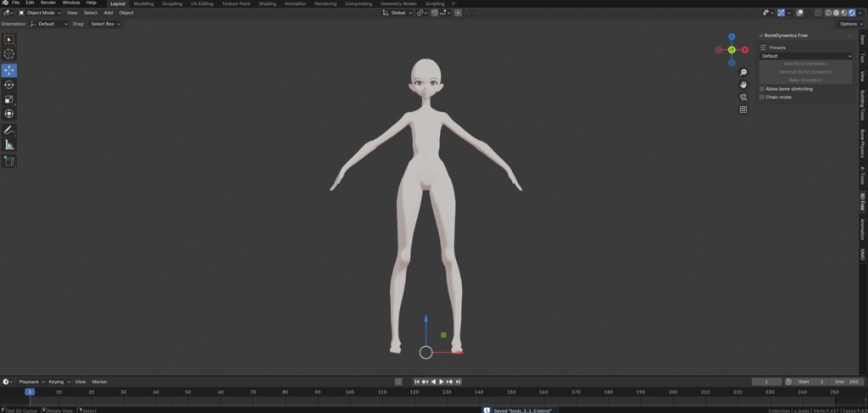Open the Render menu
The image size is (868, 413).
coord(48,3)
